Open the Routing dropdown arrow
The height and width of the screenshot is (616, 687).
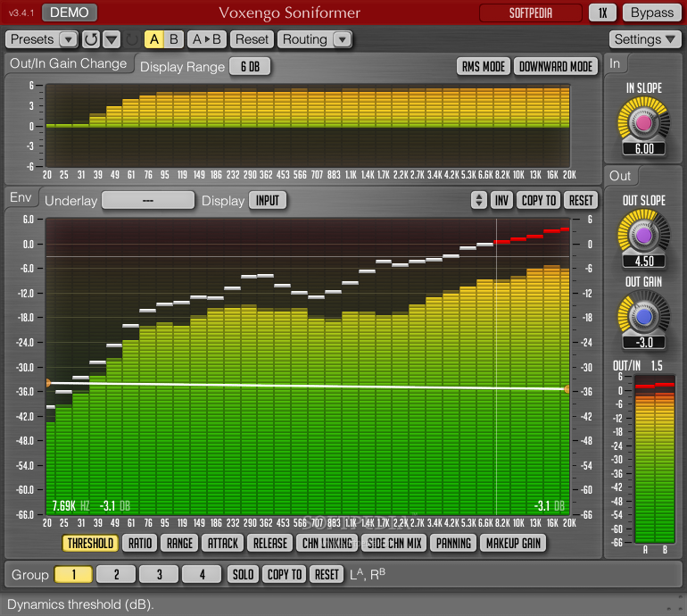coord(343,39)
